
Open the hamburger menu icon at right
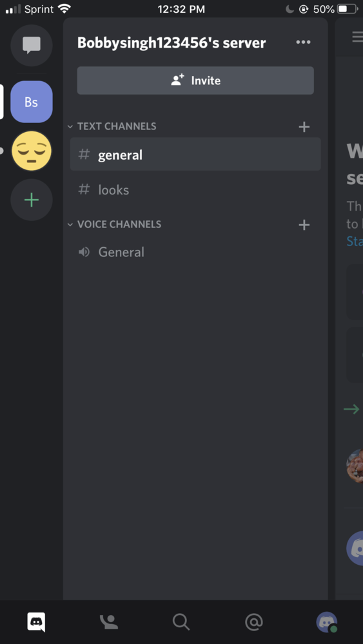click(x=357, y=37)
